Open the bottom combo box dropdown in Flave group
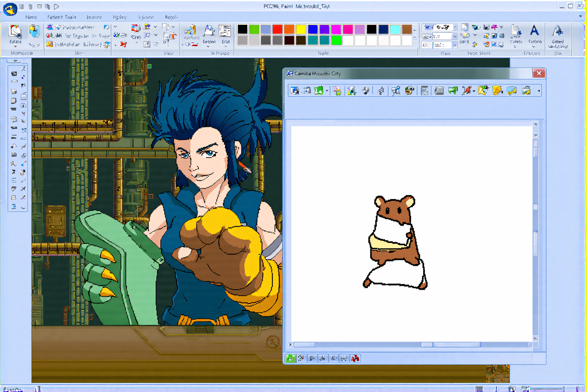The image size is (587, 392). click(455, 45)
